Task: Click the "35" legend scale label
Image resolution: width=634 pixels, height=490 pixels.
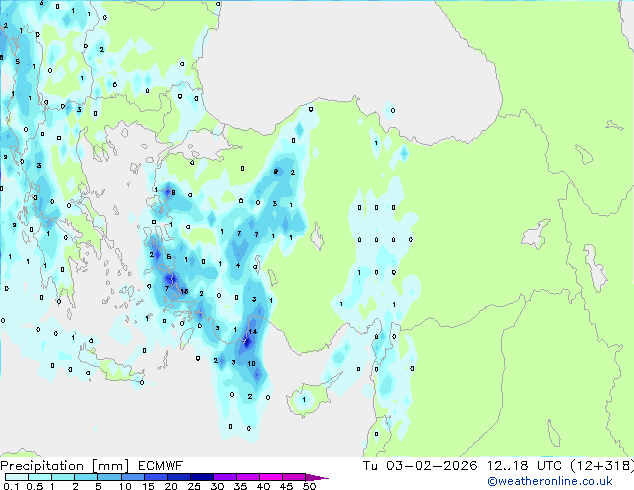Action: (241, 486)
